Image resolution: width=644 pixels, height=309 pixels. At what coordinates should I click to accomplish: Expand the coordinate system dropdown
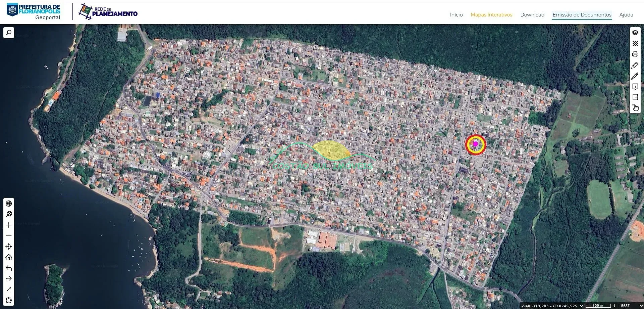pyautogui.click(x=581, y=306)
